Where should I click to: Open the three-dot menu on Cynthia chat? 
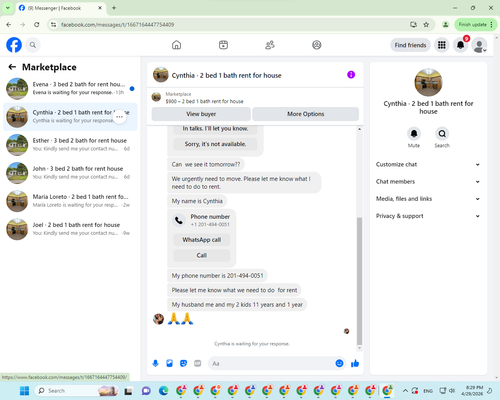pos(120,117)
